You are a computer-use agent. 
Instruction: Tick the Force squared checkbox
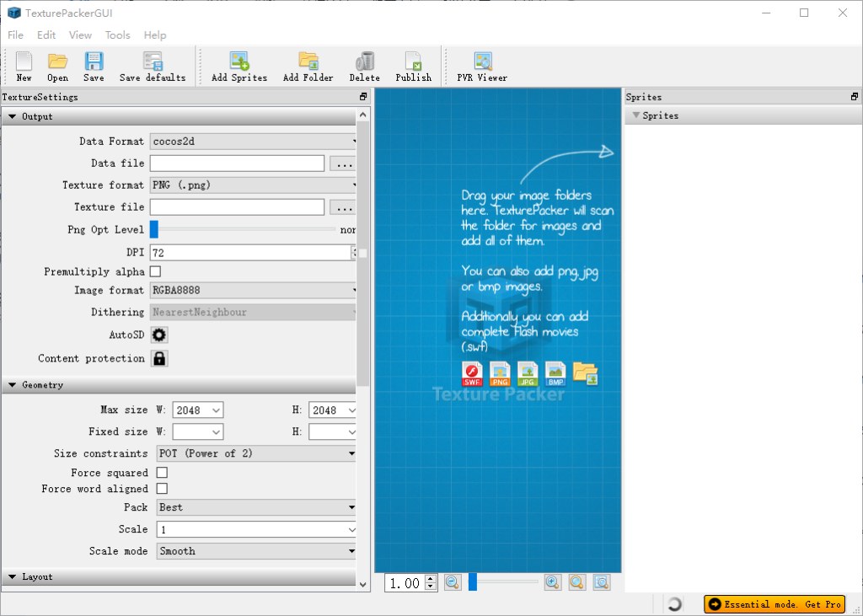tap(162, 472)
